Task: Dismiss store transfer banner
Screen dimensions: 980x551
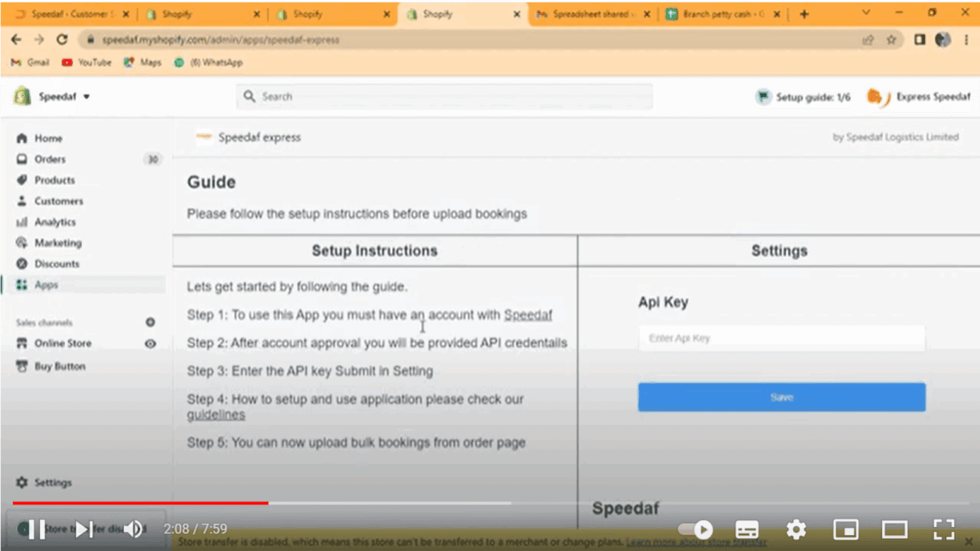Action: point(968,542)
